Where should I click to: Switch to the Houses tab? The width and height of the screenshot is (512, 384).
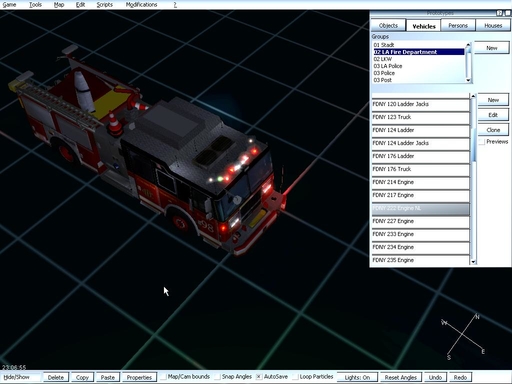[x=493, y=26]
